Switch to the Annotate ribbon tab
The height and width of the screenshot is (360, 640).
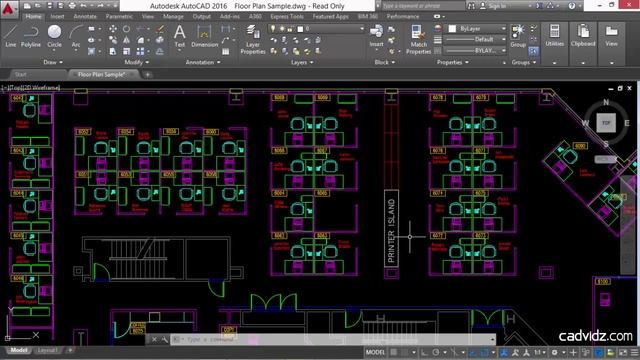click(x=84, y=16)
